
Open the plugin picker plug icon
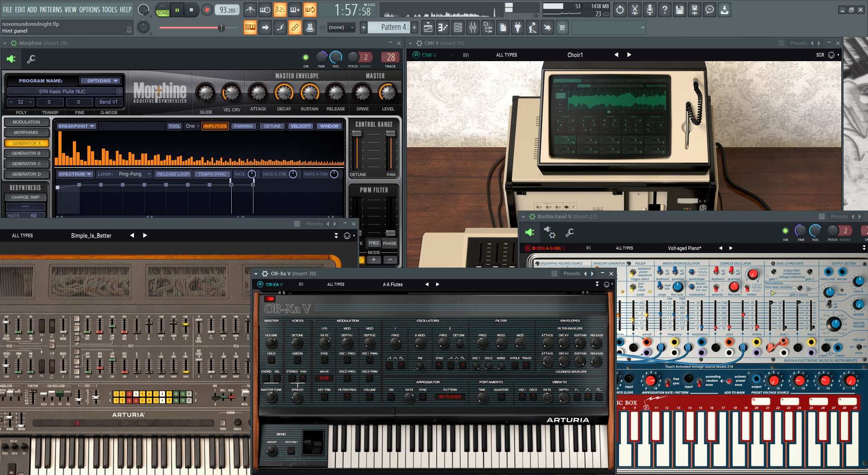(x=518, y=28)
